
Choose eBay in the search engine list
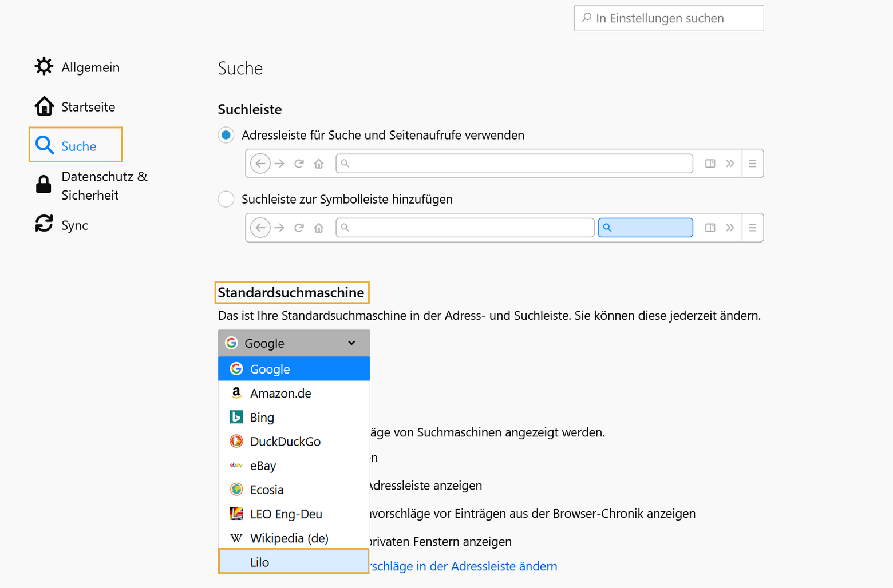click(x=263, y=466)
